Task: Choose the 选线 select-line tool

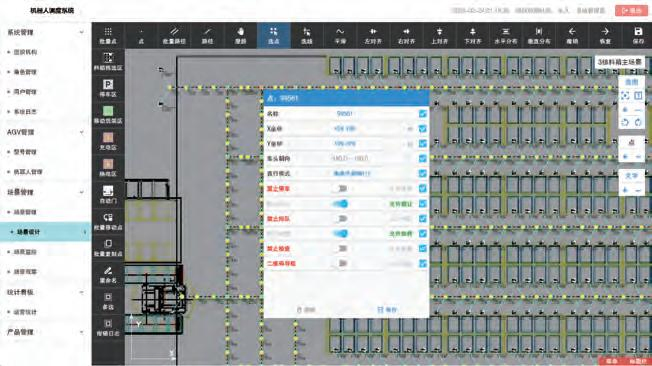Action: tap(306, 36)
